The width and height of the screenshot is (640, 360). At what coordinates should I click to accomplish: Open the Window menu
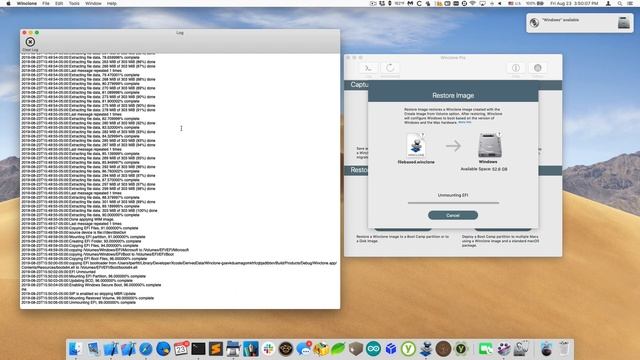point(93,3)
